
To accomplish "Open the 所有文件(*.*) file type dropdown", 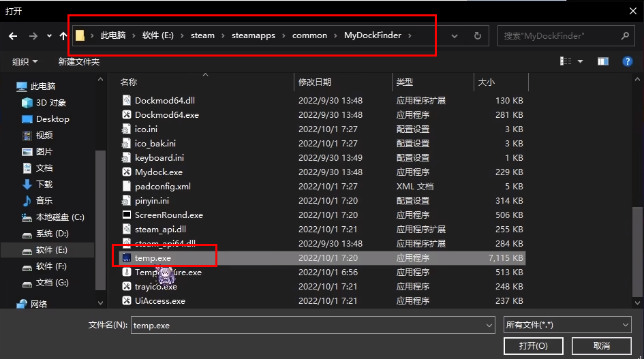I will [567, 326].
